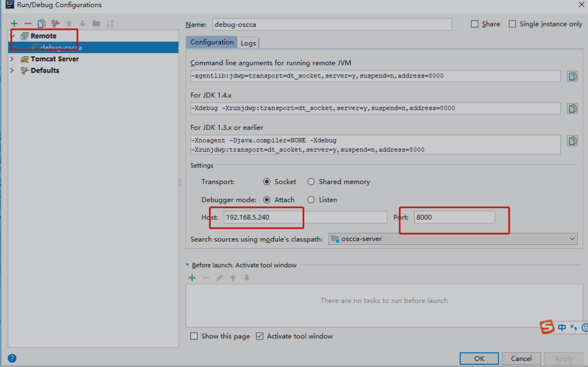Click the JDK 1.3.x arguments field

375,145
